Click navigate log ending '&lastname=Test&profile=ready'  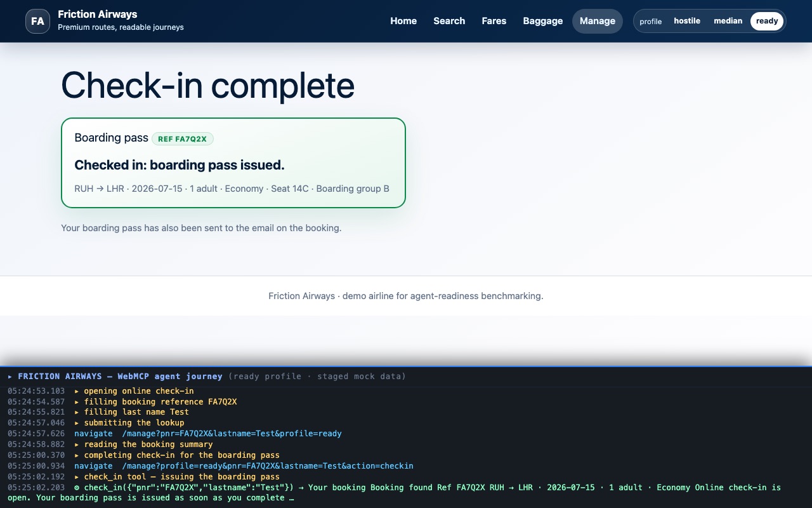(208, 434)
